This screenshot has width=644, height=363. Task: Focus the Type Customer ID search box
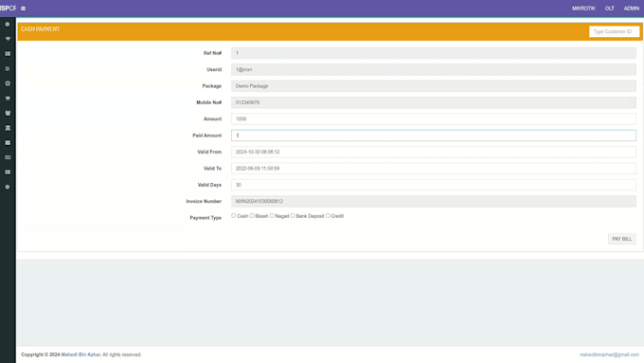pyautogui.click(x=614, y=31)
